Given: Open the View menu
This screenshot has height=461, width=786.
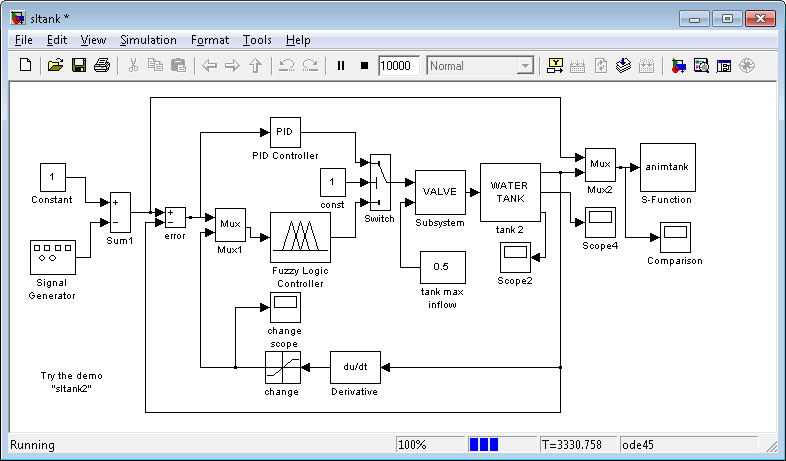Looking at the screenshot, I should tap(93, 40).
